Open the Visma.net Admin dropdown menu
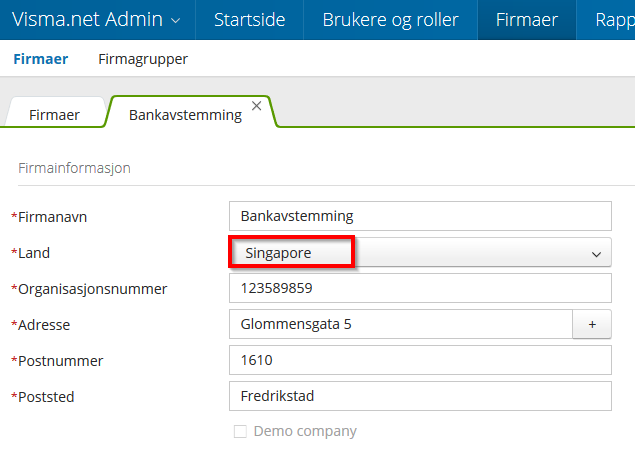 point(97,19)
